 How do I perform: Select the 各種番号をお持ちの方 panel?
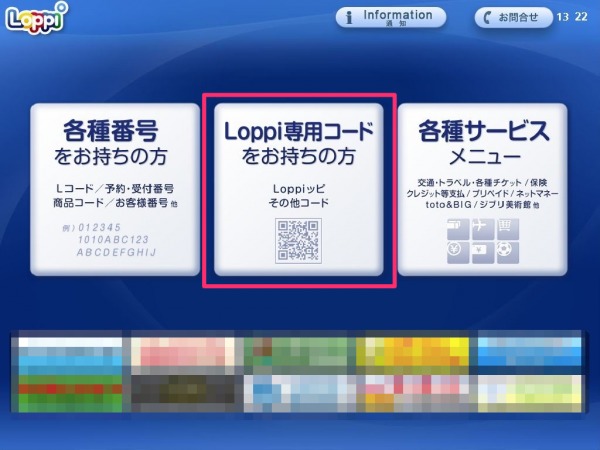(x=115, y=189)
